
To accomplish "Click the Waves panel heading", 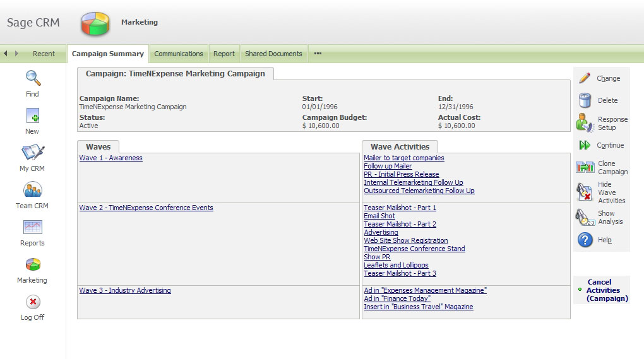I will (x=98, y=146).
